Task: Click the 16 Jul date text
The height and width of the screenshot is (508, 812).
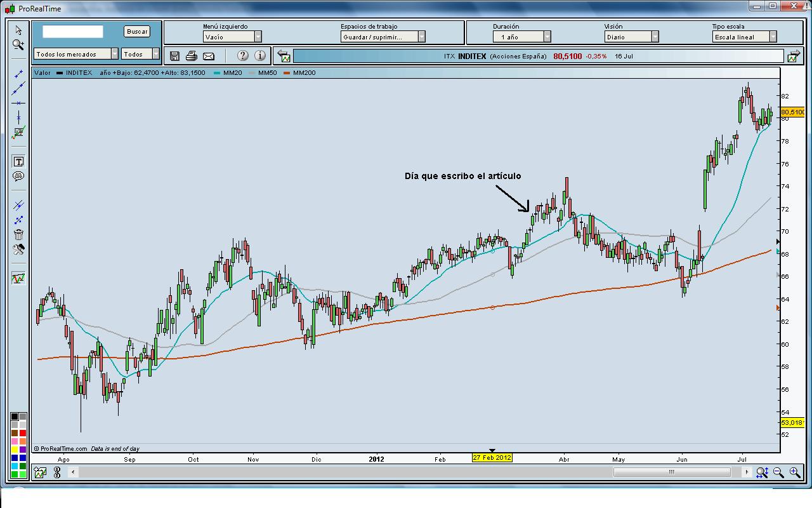Action: coord(624,56)
